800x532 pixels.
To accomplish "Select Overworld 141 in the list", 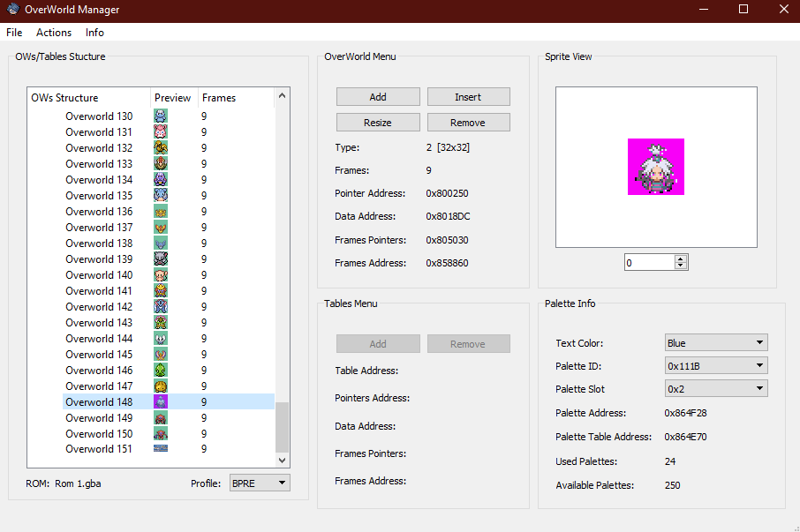I will tap(99, 291).
